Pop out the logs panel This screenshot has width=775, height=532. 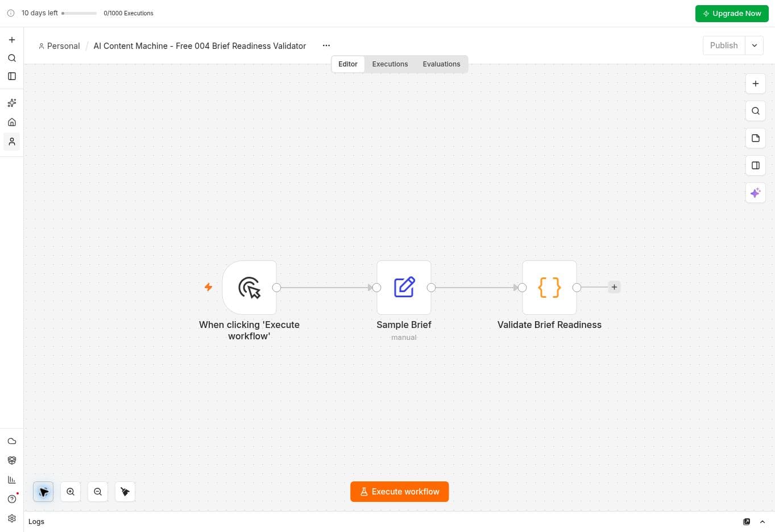[x=747, y=522]
